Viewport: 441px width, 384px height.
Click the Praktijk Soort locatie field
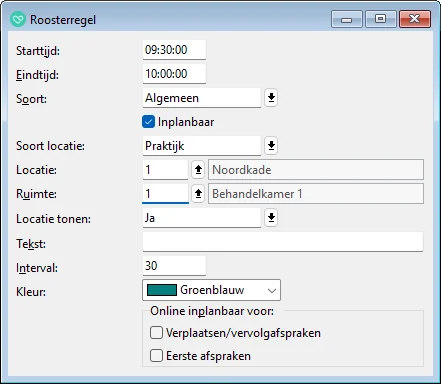coord(202,146)
